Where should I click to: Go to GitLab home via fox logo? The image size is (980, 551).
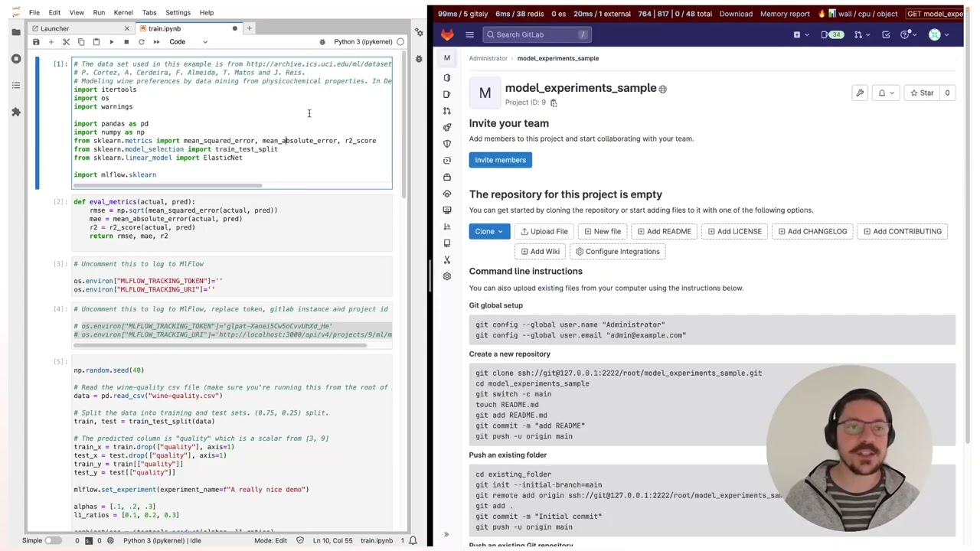click(x=447, y=34)
